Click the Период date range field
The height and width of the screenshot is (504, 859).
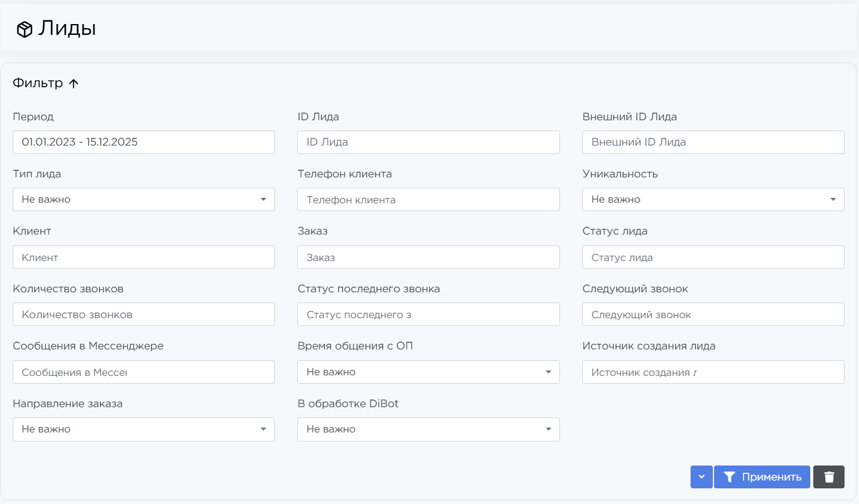tap(143, 142)
